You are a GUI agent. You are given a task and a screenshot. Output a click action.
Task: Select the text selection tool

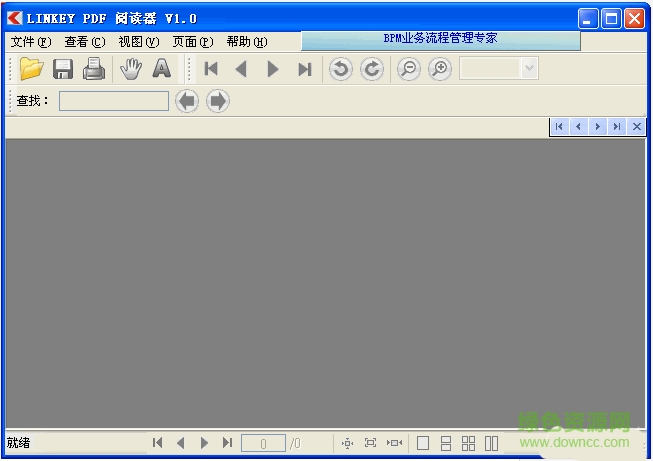point(161,69)
